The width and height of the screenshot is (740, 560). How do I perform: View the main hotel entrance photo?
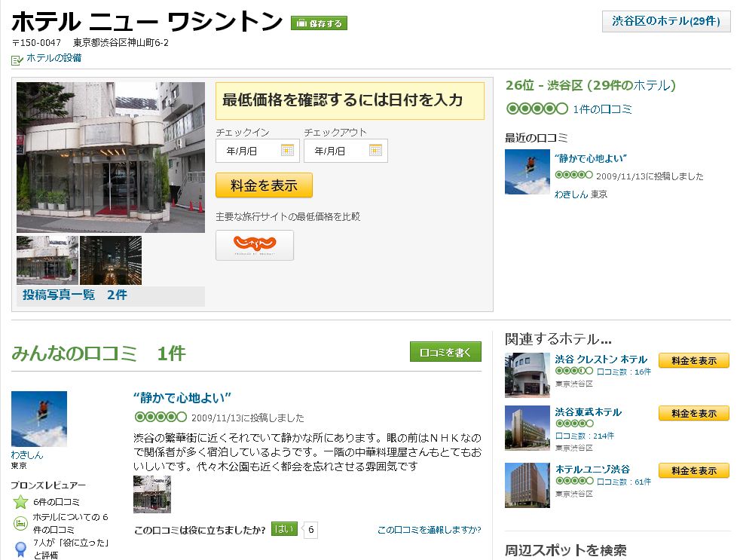(111, 158)
